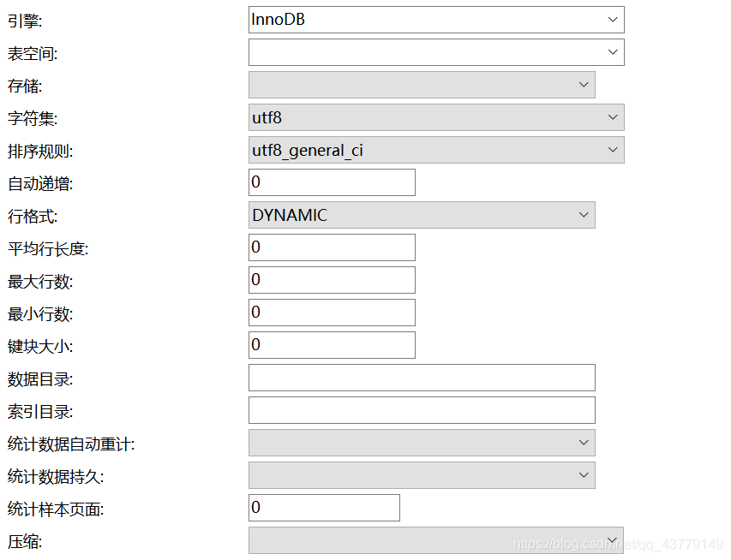Viewport: 731px width, 560px height.
Task: Select the 最小行数 input field
Action: tap(331, 312)
